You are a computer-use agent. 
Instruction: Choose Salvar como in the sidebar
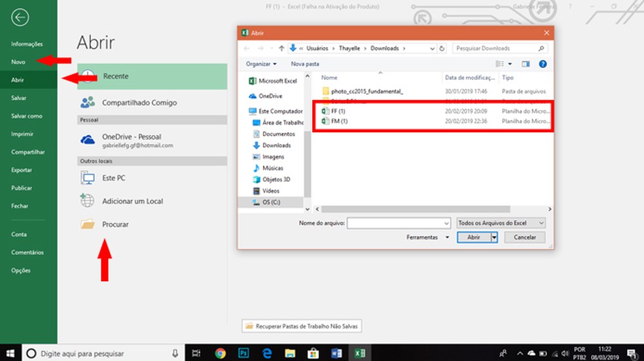coord(26,116)
